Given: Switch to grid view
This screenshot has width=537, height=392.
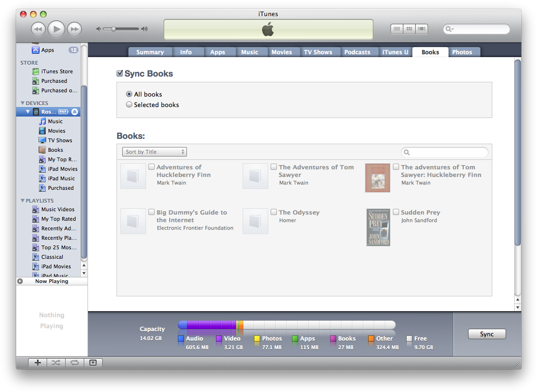Looking at the screenshot, I should (409, 29).
